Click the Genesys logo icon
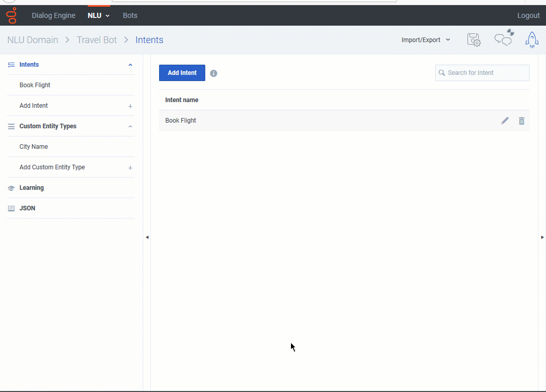546x392 pixels. (11, 15)
